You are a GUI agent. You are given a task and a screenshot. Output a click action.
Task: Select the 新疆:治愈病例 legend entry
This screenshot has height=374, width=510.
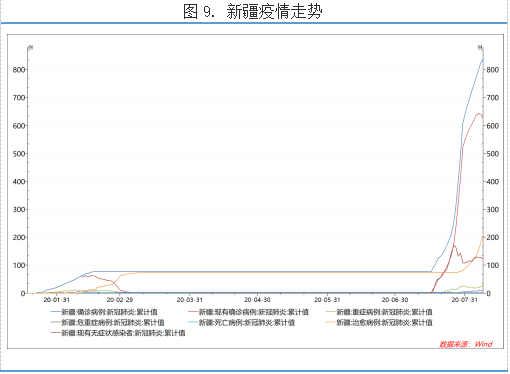pos(379,322)
